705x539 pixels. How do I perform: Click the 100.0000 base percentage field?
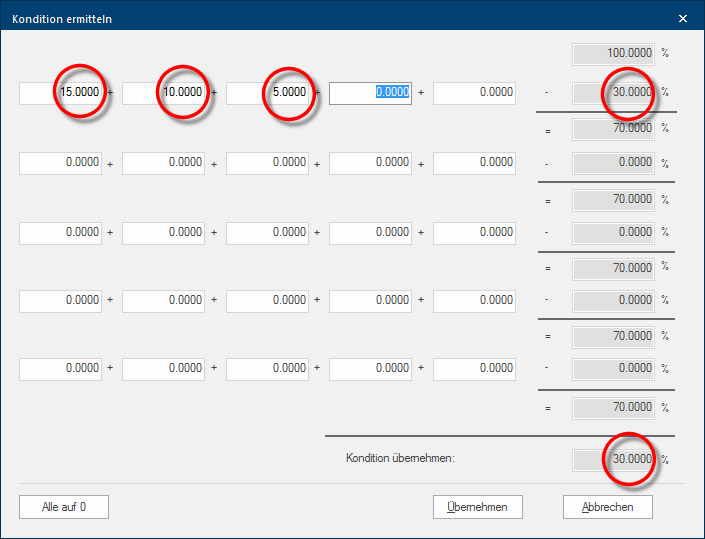coord(613,53)
